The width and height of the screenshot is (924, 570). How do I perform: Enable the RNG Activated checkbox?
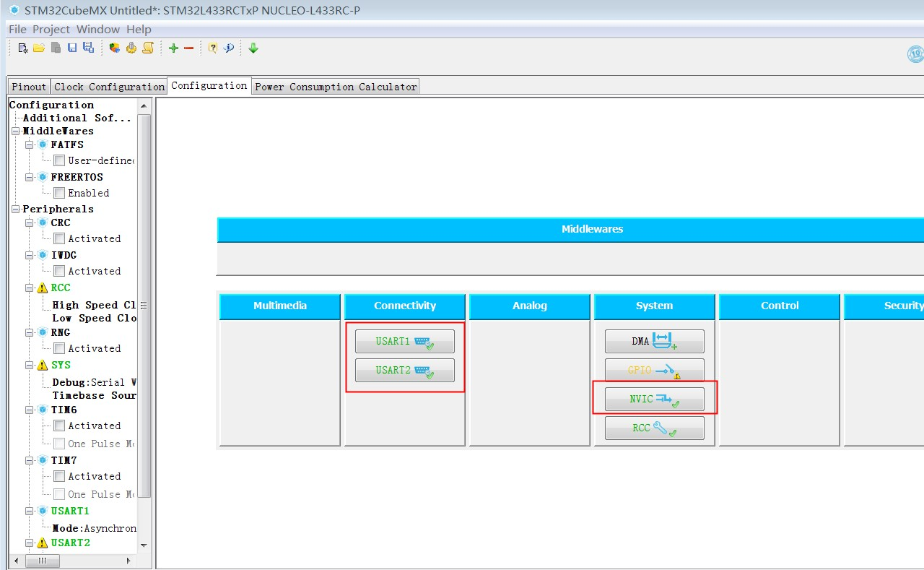[59, 348]
